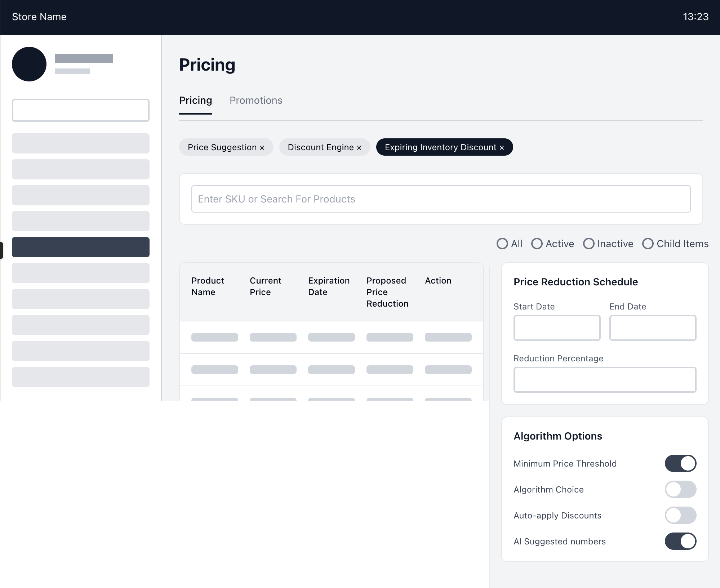
Task: Disable the AI Suggested numbers switch
Action: (x=680, y=541)
